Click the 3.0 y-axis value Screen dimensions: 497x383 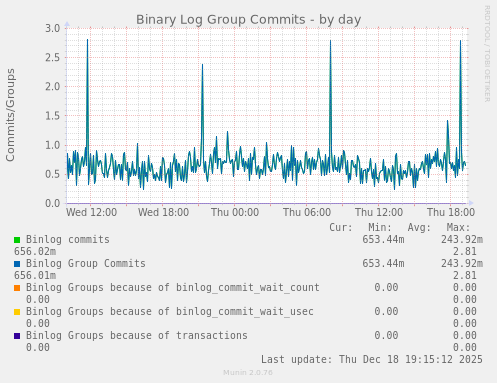53,28
